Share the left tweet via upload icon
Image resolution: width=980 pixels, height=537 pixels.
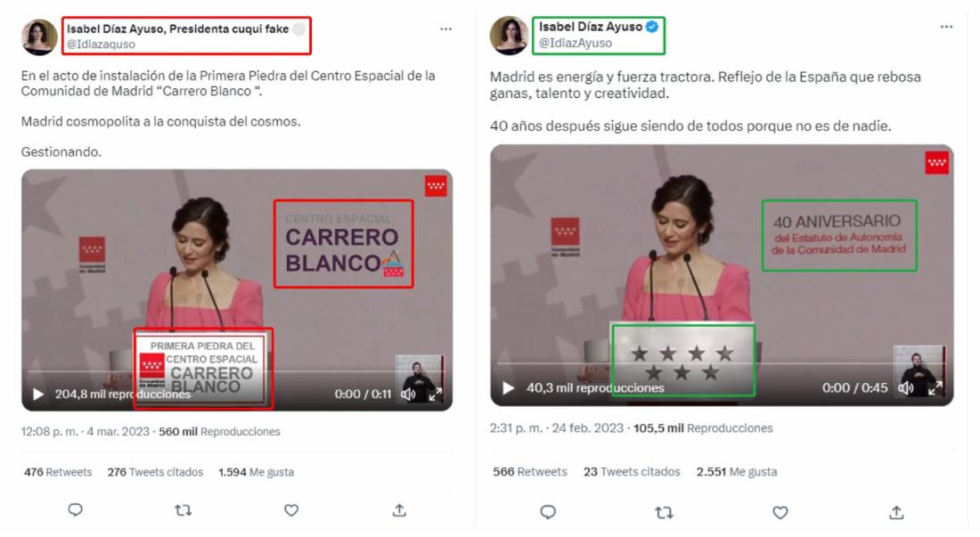(x=399, y=510)
